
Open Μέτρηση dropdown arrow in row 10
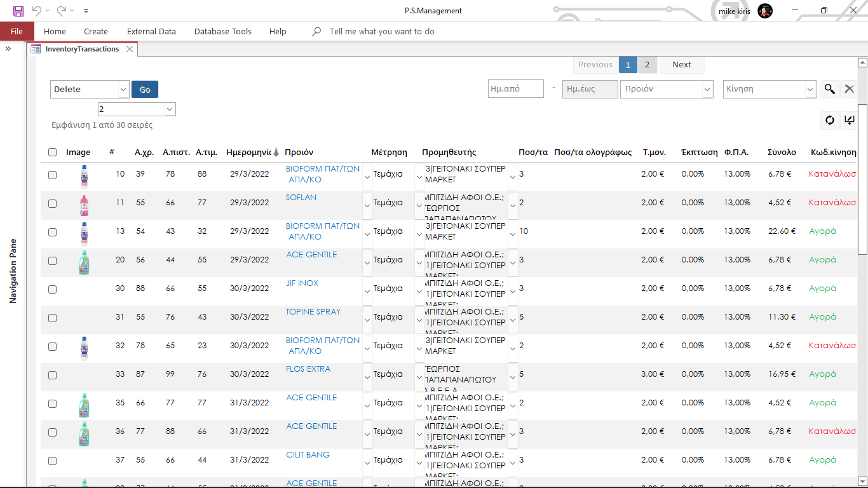pyautogui.click(x=419, y=177)
